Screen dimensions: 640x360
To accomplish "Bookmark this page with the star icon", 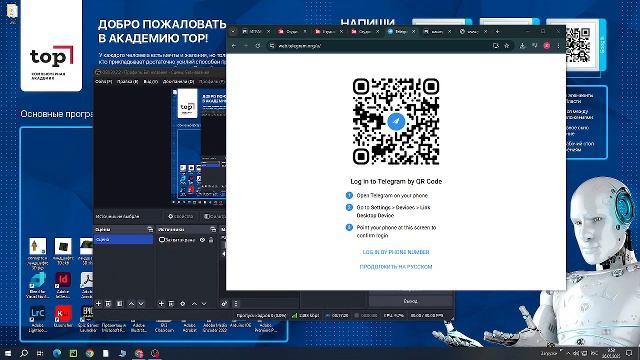I will point(507,46).
